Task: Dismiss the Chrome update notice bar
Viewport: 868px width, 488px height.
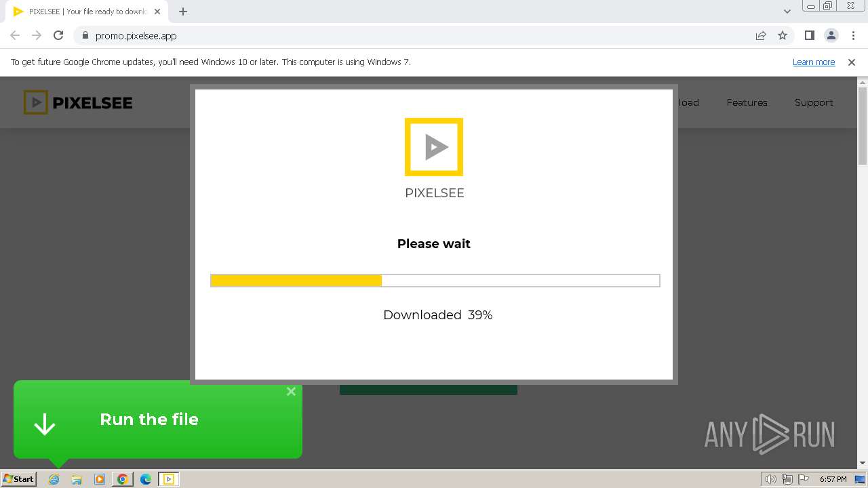Action: pos(852,62)
